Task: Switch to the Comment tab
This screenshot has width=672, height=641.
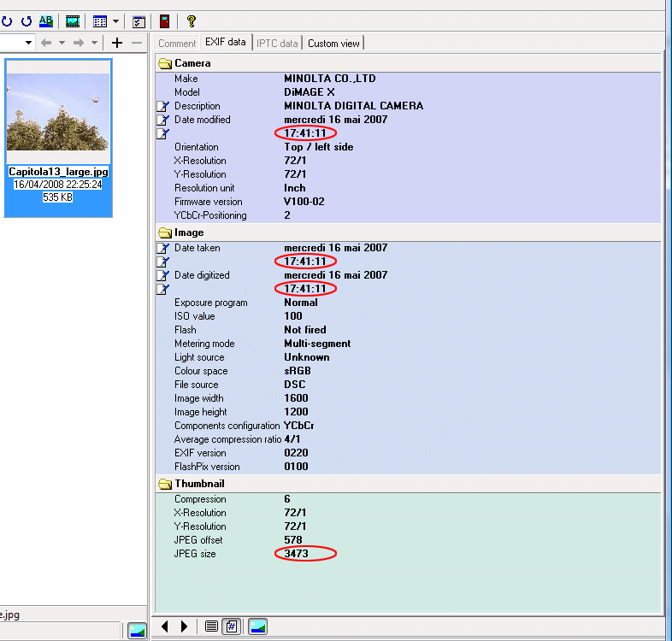Action: pos(177,43)
